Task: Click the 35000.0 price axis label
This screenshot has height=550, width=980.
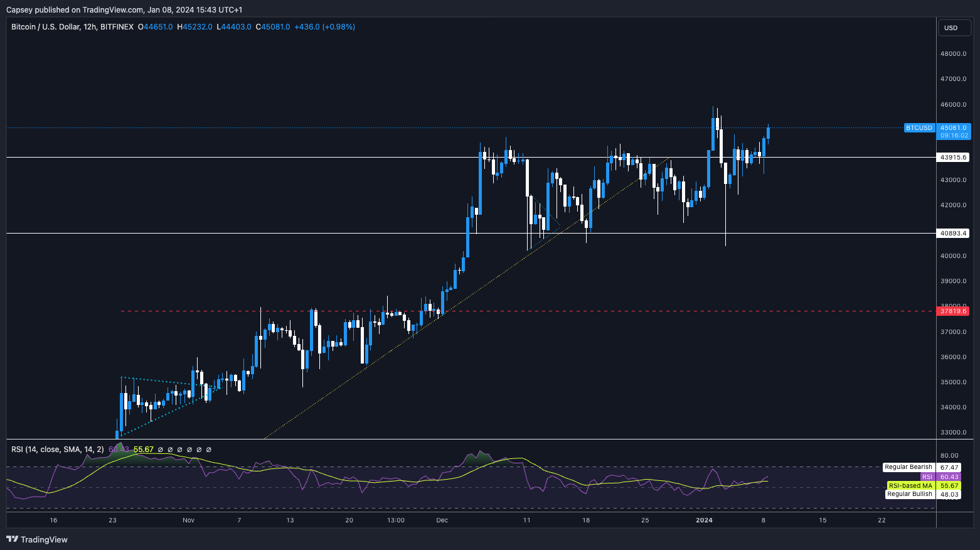Action: (954, 382)
